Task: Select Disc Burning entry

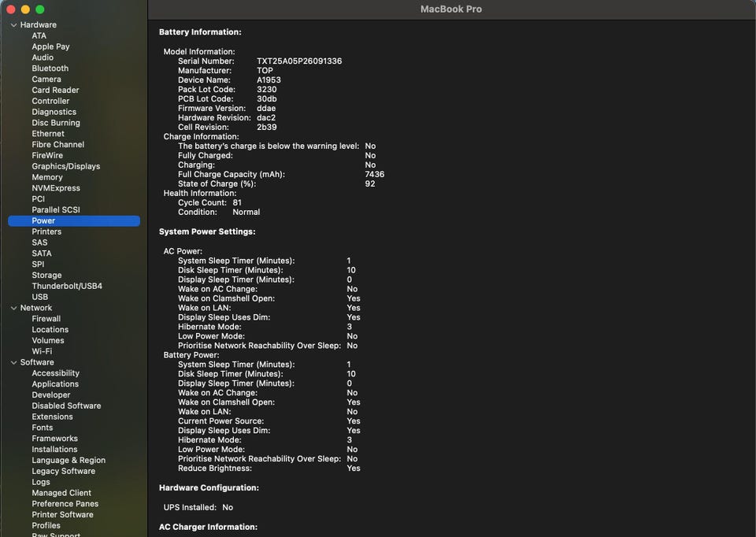Action: click(56, 123)
